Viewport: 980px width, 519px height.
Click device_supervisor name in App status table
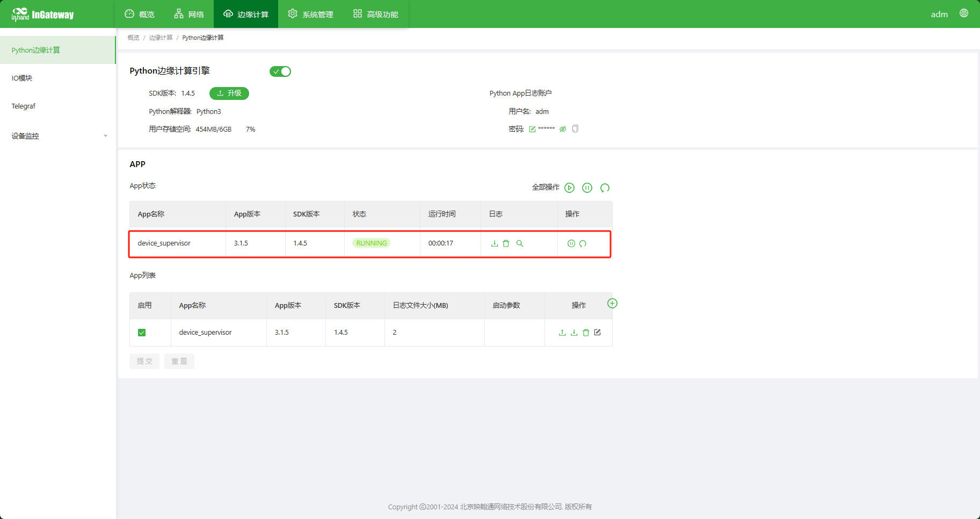coord(164,243)
